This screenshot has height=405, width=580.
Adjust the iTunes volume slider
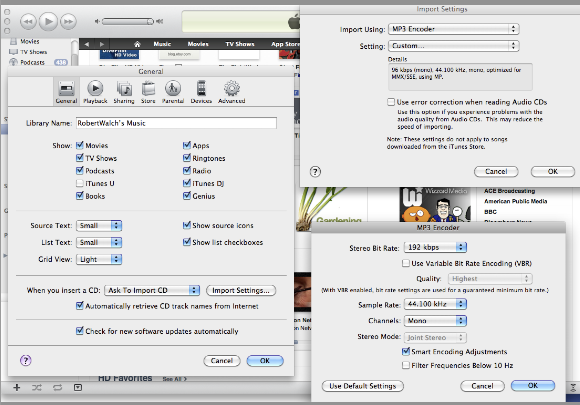[128, 21]
